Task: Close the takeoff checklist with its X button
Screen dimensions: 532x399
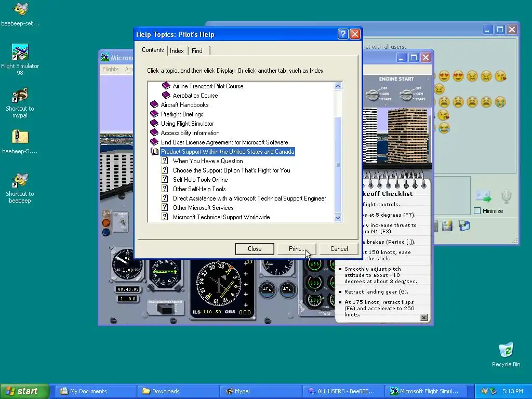Action: (424, 317)
